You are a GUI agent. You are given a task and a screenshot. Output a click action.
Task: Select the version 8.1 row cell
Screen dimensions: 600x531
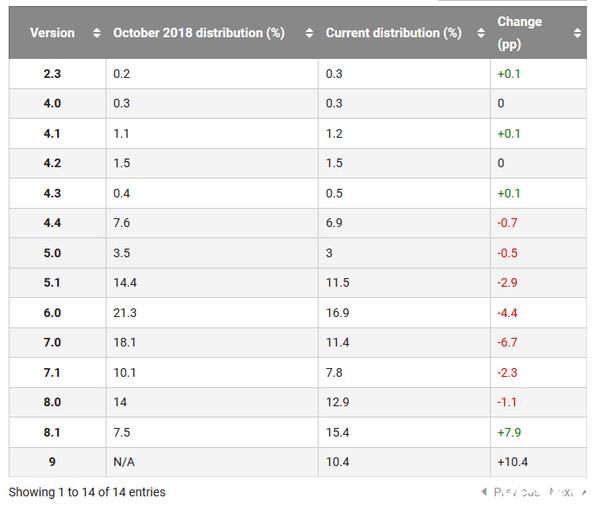click(x=52, y=432)
